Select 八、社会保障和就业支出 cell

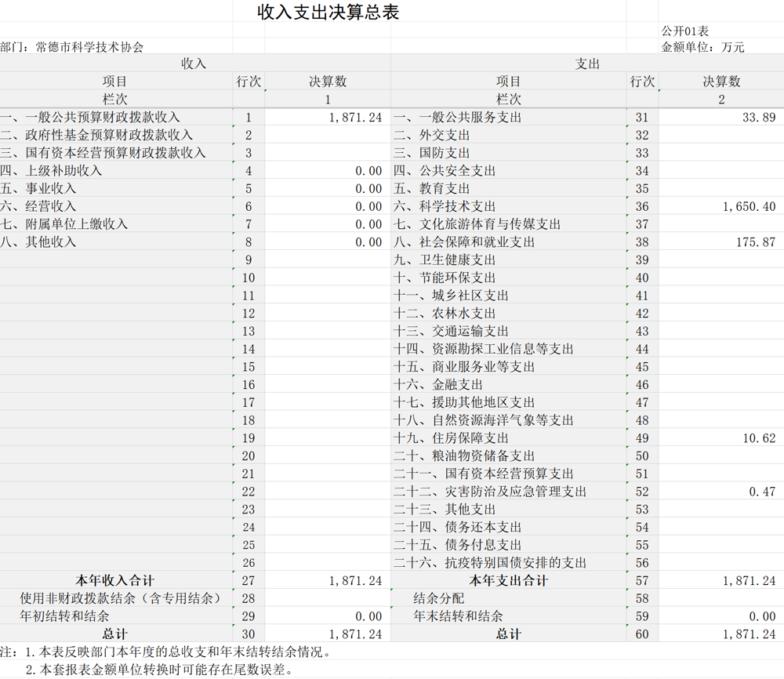coord(509,242)
